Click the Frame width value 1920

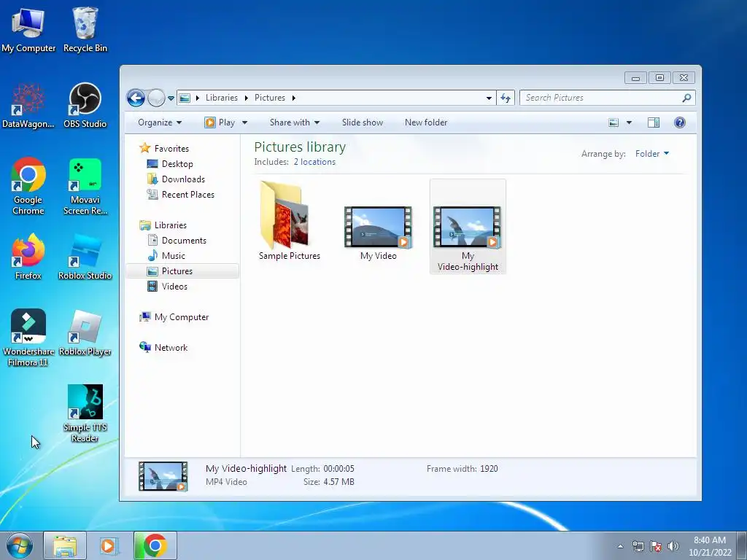pos(489,469)
